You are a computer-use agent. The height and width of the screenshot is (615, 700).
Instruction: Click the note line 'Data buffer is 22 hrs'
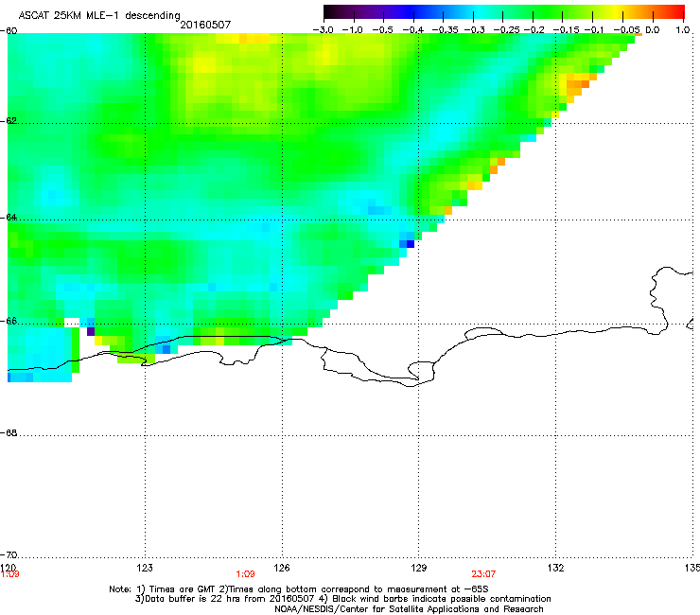point(342,599)
